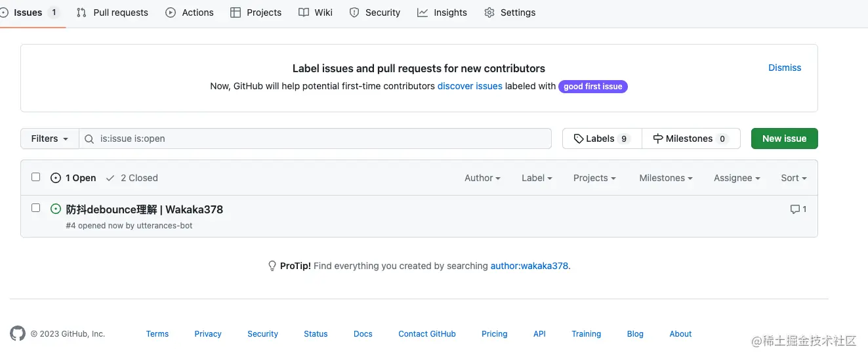View the Insights tab

442,12
